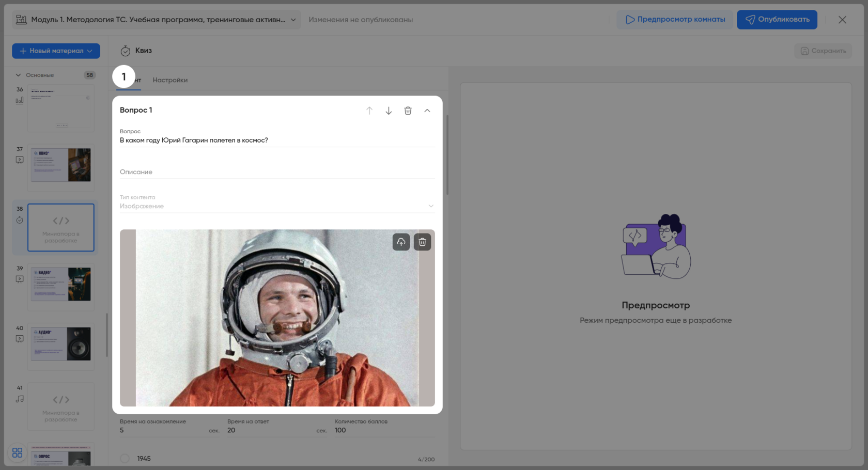Click the audio note icon beside slide 41
Viewport: 868px width, 470px height.
click(20, 399)
